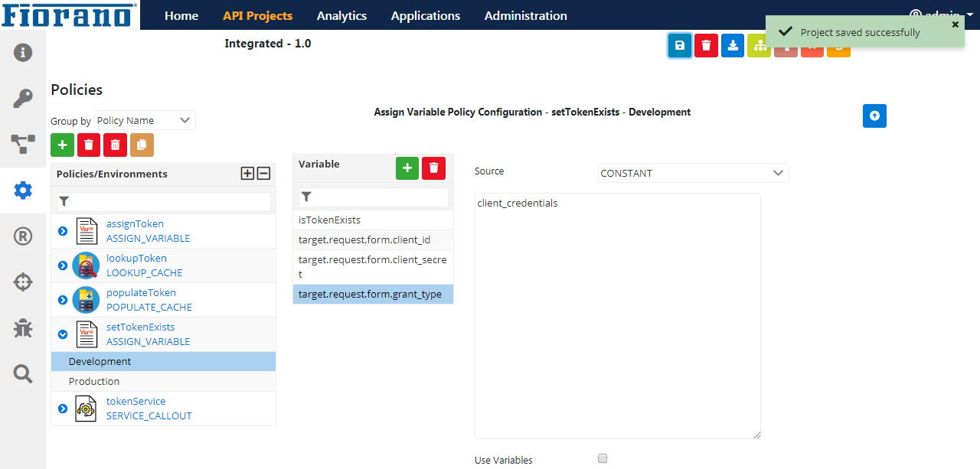This screenshot has height=469, width=980.
Task: Open the magnifier search sidebar section
Action: [23, 373]
